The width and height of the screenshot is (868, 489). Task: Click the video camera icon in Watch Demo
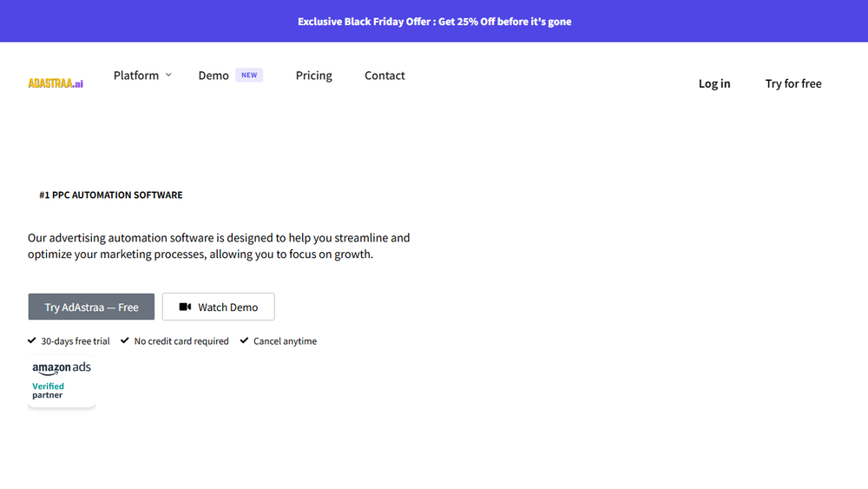coord(185,307)
